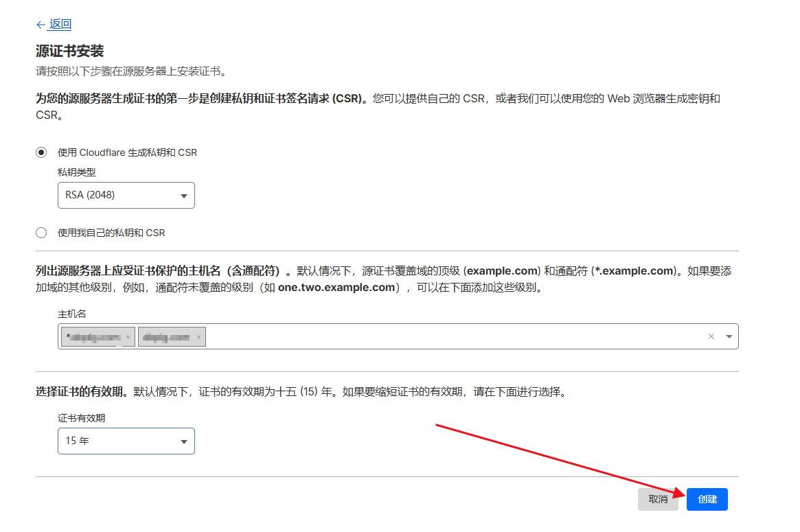Select 使用我自己的私钥和 CSR radio button

(x=41, y=233)
